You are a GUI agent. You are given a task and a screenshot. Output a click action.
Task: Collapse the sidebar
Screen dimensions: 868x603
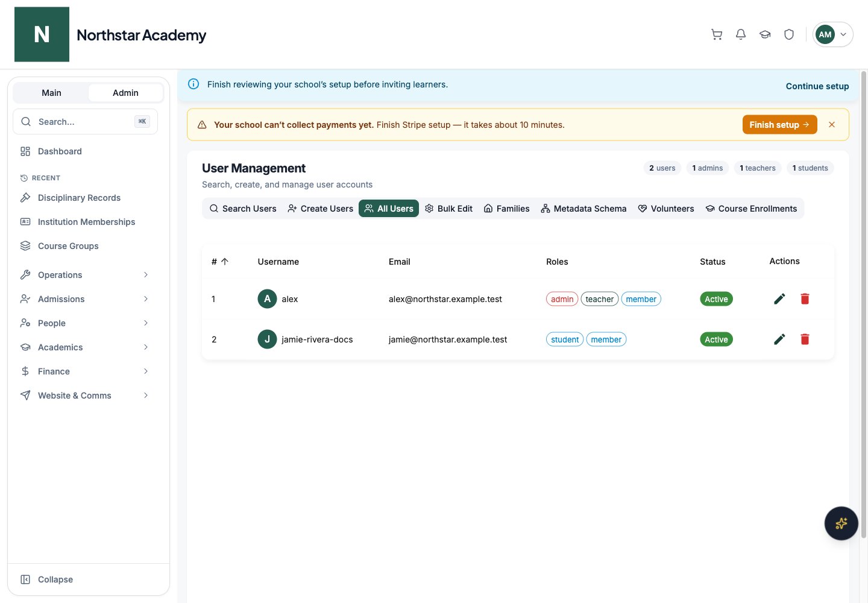pos(85,579)
